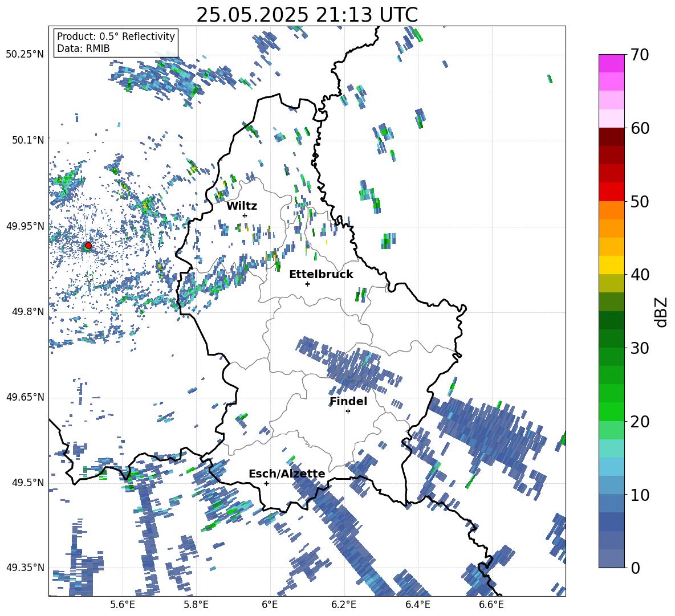The image size is (675, 616).
Task: Click the dark green colorbar band near 30
Action: click(x=611, y=338)
